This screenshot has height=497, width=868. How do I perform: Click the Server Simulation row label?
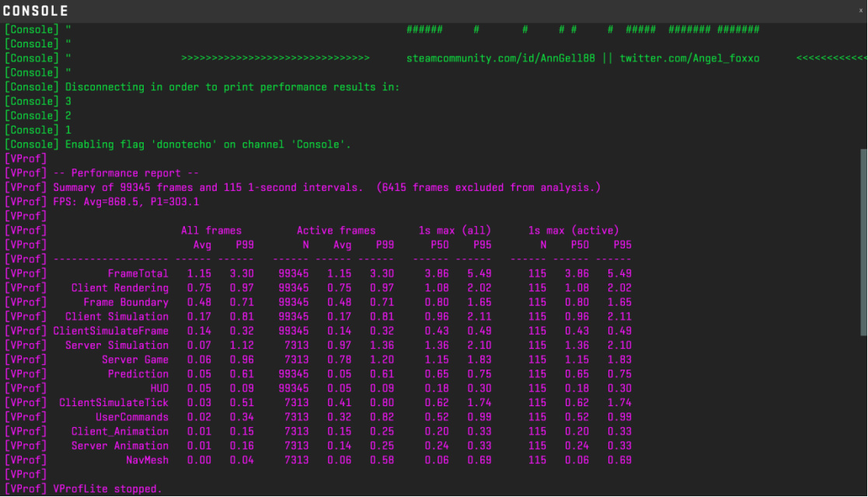coord(117,346)
